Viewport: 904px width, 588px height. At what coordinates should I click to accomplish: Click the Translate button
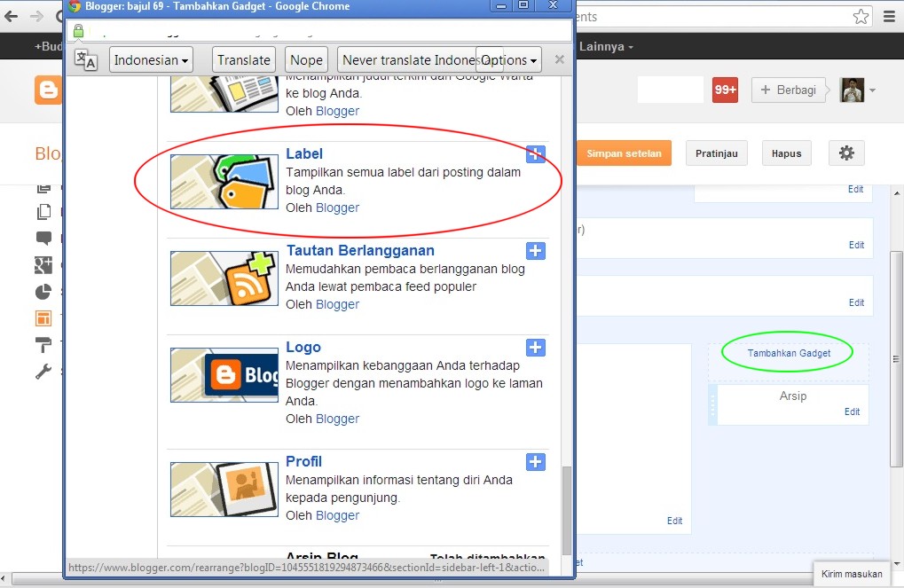[244, 60]
